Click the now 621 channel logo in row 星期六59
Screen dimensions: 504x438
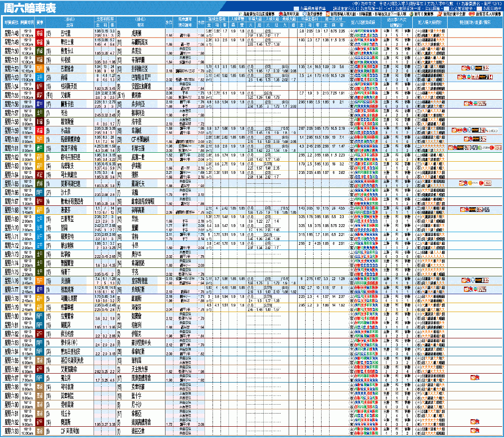pos(479,130)
